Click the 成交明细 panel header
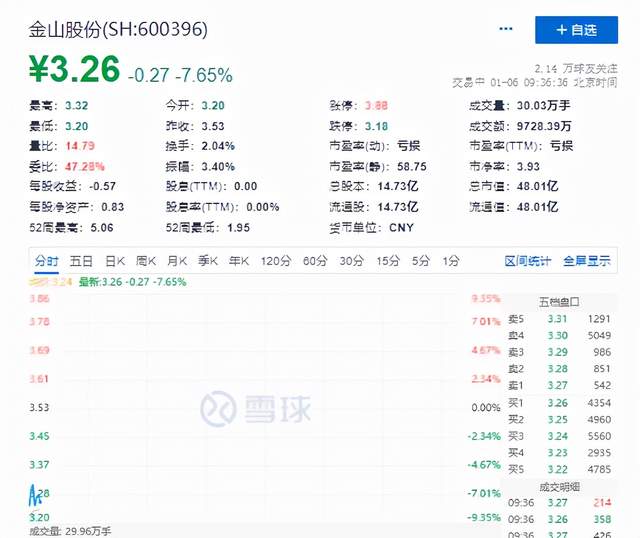Viewport: 640px width, 538px height. 559,487
